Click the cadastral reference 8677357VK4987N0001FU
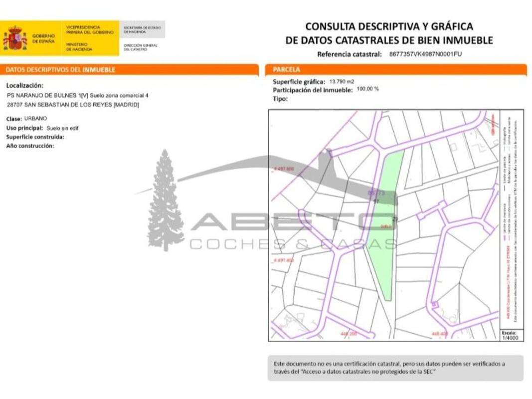The image size is (532, 399). 425,54
